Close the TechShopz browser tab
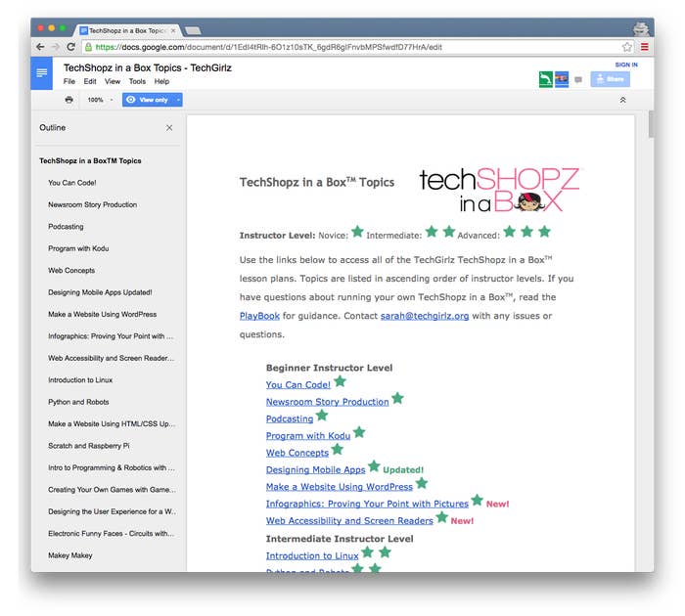 [x=173, y=30]
